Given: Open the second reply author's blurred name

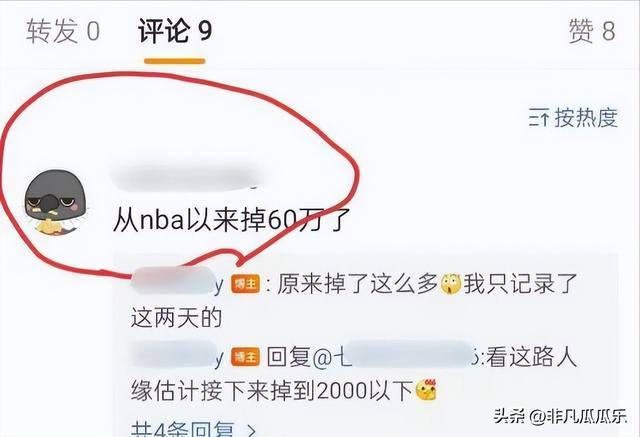Looking at the screenshot, I should (x=176, y=355).
